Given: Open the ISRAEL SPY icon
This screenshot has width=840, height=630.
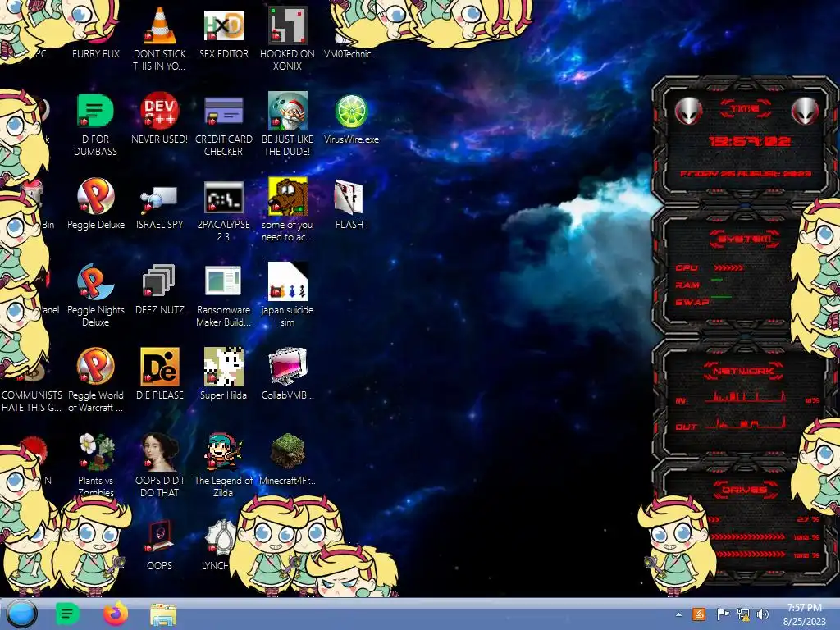Looking at the screenshot, I should point(160,199).
